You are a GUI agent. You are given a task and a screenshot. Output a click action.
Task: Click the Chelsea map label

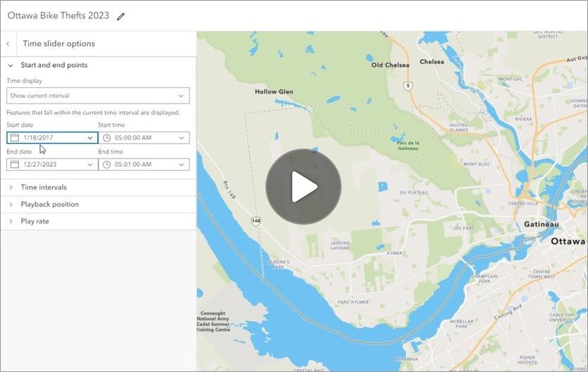coord(432,61)
